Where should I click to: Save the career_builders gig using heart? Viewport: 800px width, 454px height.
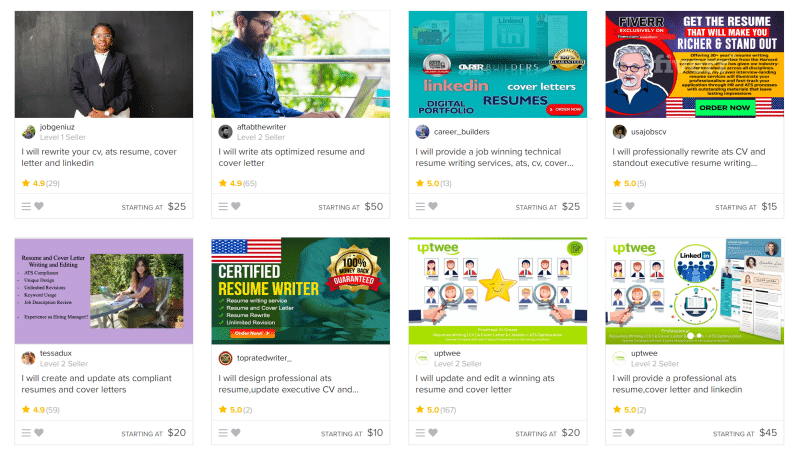point(433,206)
